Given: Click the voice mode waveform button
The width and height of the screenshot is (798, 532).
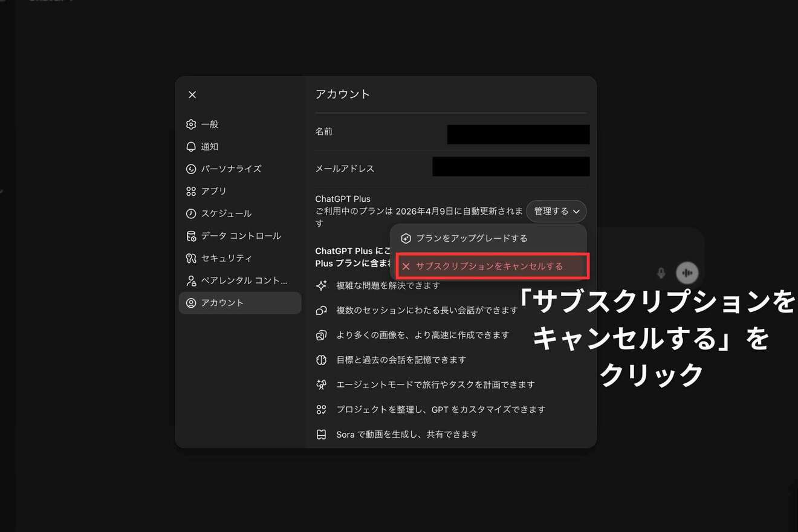Looking at the screenshot, I should [687, 273].
